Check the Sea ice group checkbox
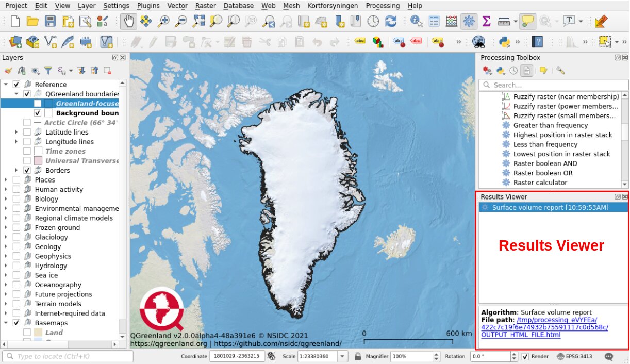Viewport: 630px width, 364px height. tap(16, 275)
